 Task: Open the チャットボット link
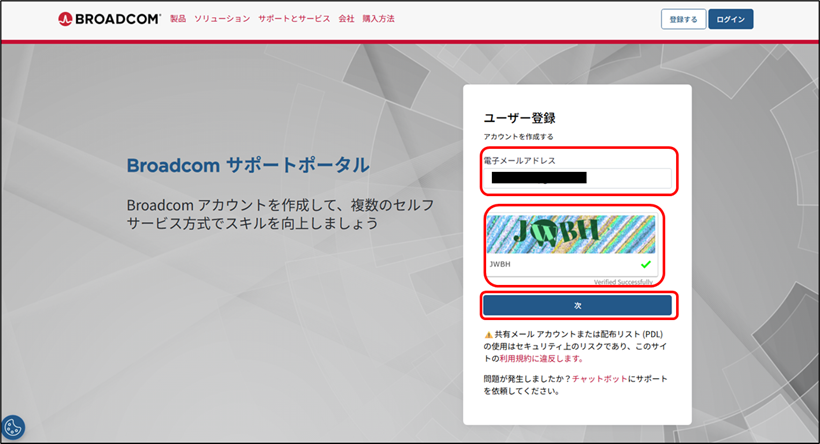click(x=599, y=379)
